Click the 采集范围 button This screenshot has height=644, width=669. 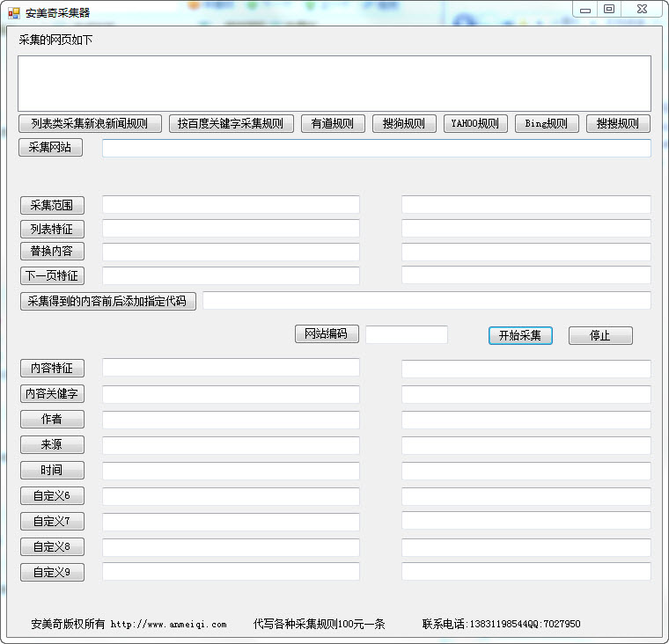click(x=52, y=205)
